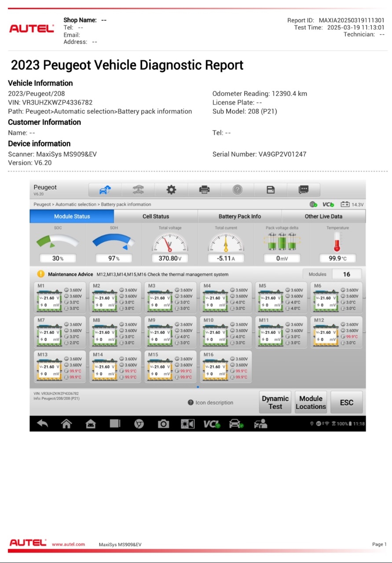The width and height of the screenshot is (392, 563).
Task: Open the VCI manager icon in navigation bar
Action: tap(212, 424)
